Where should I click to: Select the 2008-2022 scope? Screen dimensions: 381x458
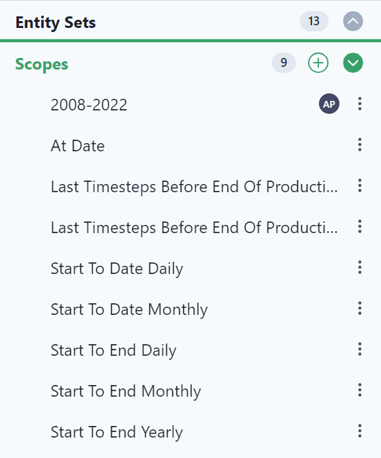click(x=89, y=105)
